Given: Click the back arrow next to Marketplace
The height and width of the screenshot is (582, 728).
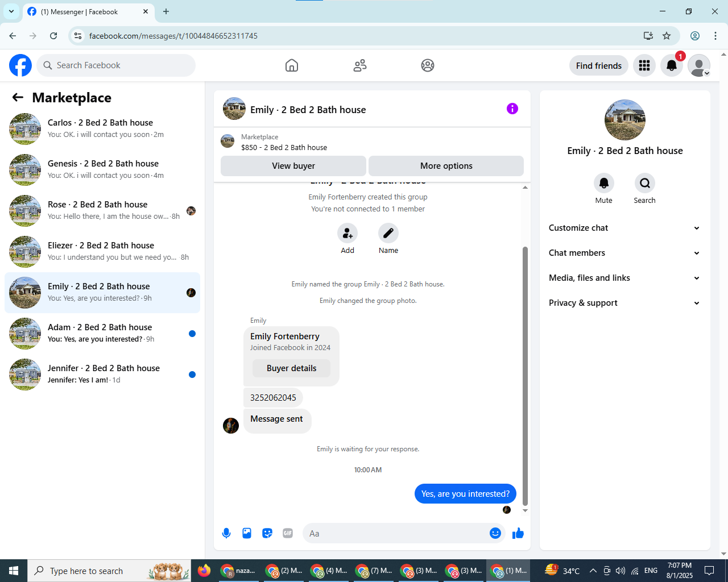Looking at the screenshot, I should [18, 97].
